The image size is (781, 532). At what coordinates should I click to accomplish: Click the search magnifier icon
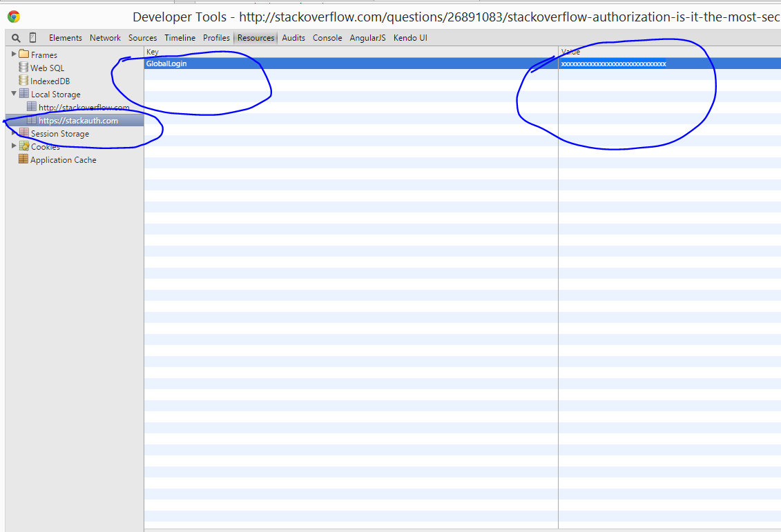(x=16, y=38)
